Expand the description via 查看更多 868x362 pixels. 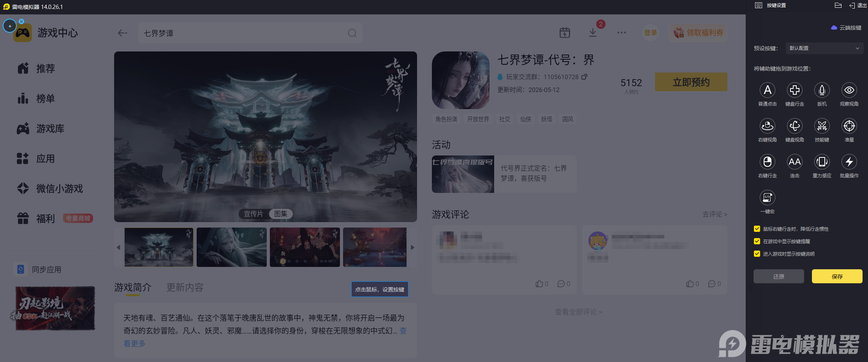134,343
